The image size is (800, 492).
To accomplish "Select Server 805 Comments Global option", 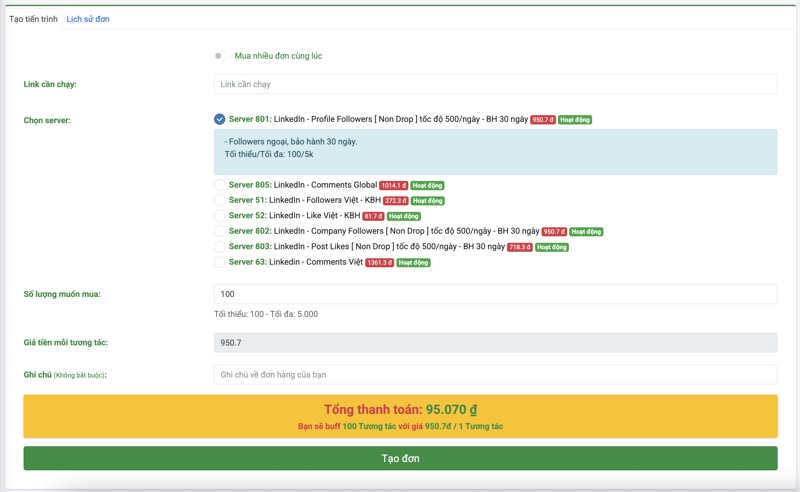I will pos(220,185).
